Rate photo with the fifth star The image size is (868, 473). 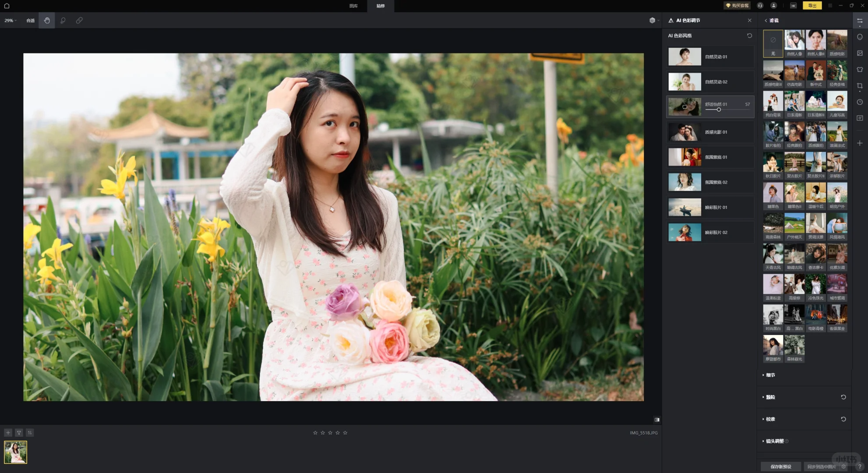pos(345,433)
